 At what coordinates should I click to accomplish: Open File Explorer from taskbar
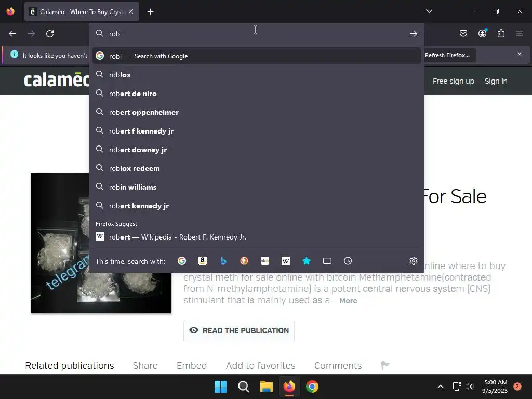click(x=267, y=387)
